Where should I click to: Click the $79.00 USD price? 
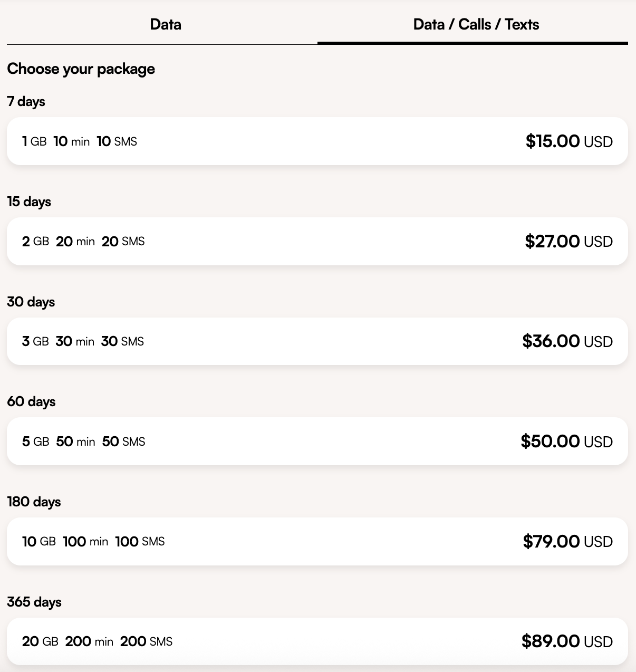tap(567, 541)
